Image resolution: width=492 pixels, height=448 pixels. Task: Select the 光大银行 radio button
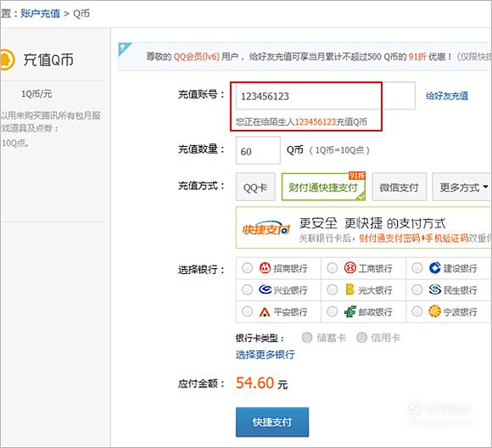(332, 289)
